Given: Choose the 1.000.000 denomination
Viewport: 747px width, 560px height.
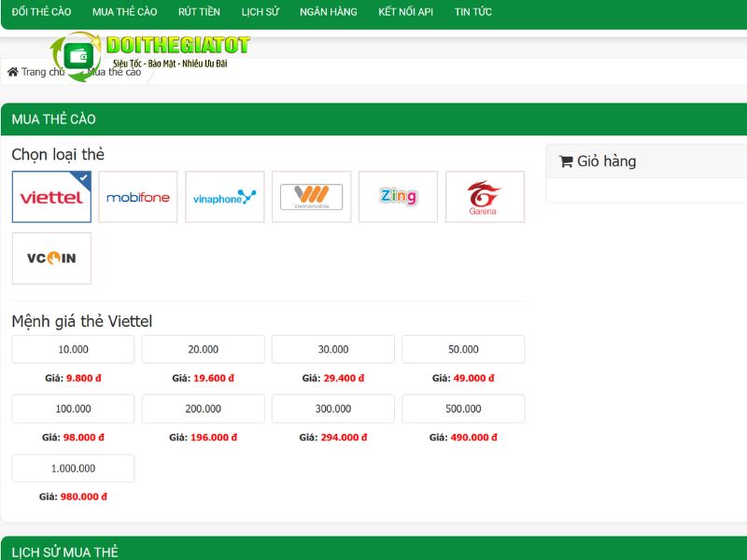Looking at the screenshot, I should point(74,469).
